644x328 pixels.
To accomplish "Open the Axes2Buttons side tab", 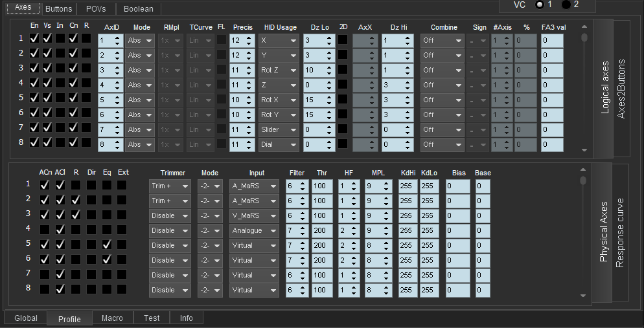I will coord(621,89).
